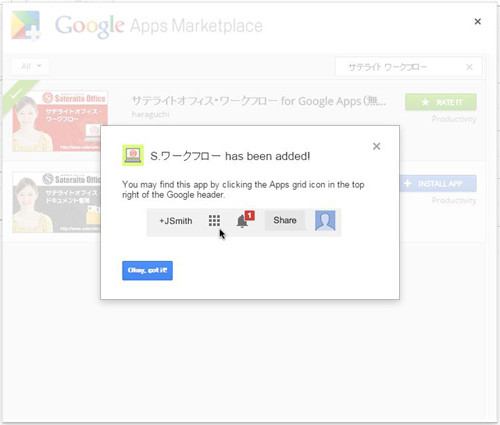Click Productivity label under INSTALL APP
500x425 pixels.
click(454, 200)
